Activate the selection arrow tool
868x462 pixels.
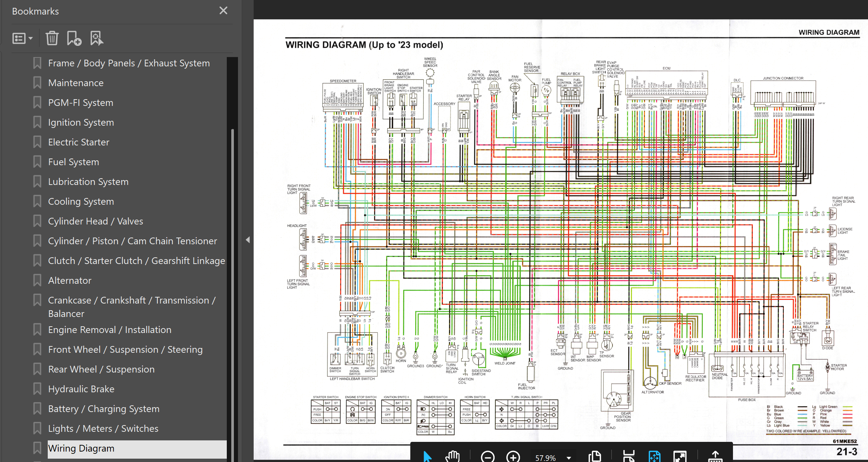[427, 456]
